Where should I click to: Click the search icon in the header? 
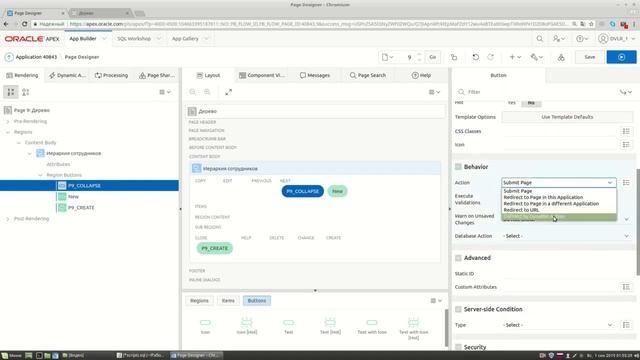click(540, 39)
